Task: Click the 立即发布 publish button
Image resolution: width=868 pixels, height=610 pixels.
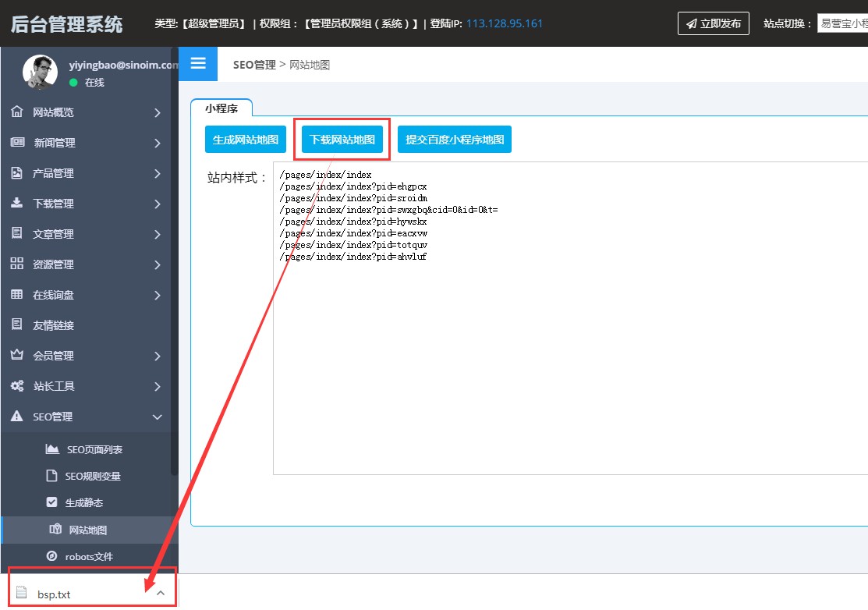Action: coord(713,23)
